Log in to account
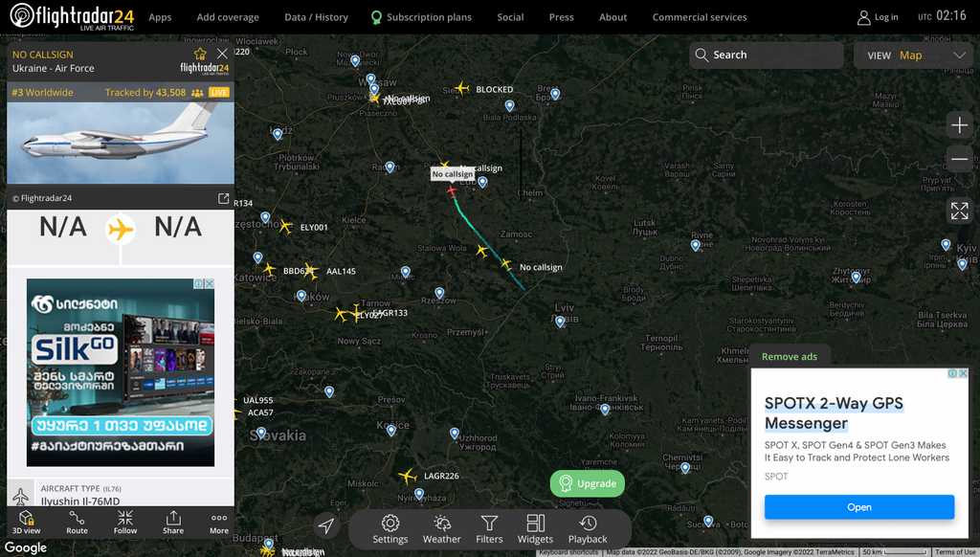This screenshot has width=980, height=557. pyautogui.click(x=878, y=17)
